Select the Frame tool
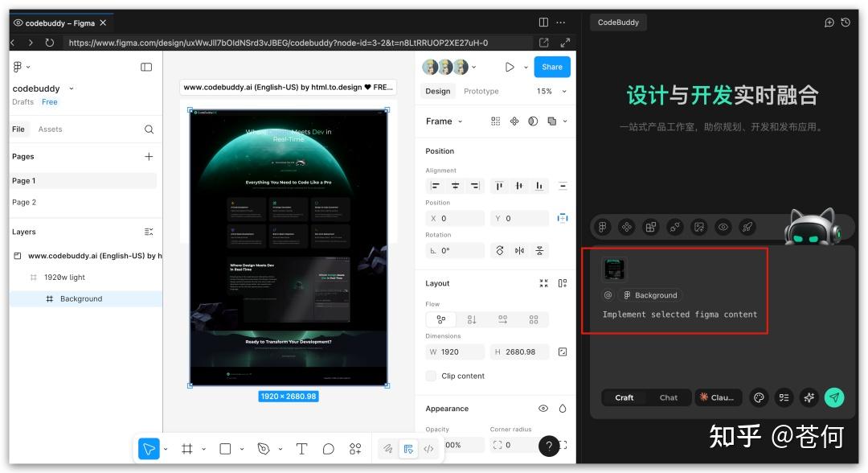 point(186,449)
